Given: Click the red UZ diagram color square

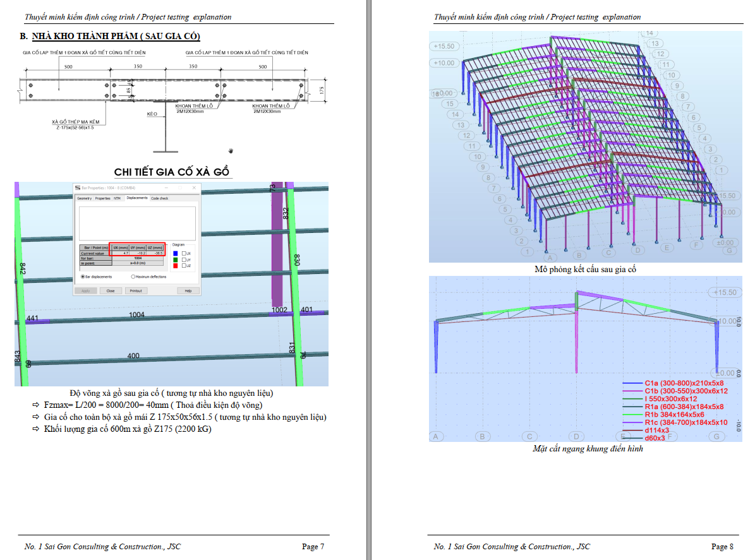Looking at the screenshot, I should pyautogui.click(x=175, y=266).
